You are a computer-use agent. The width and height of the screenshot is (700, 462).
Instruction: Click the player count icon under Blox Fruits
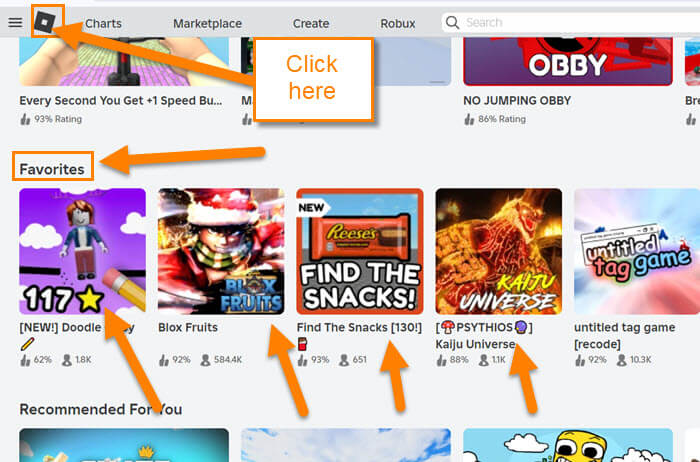[205, 360]
